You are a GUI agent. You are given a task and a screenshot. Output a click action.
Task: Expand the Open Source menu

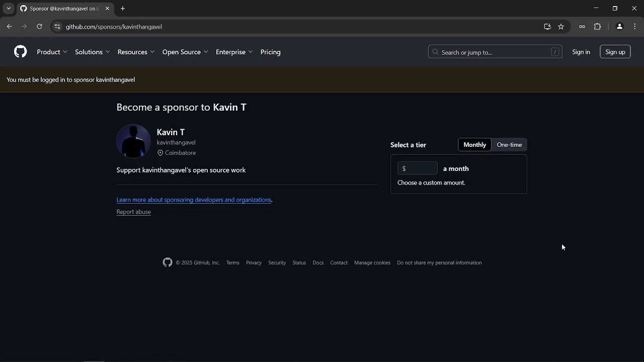tap(185, 52)
